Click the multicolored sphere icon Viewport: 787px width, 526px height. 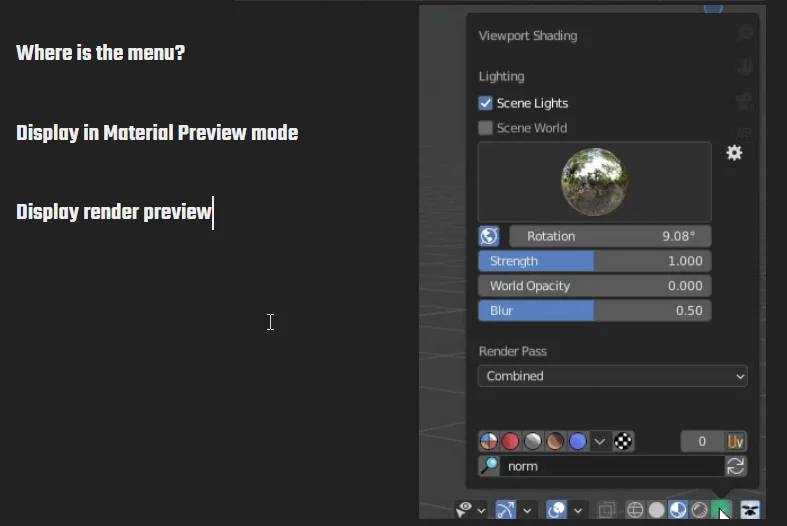pyautogui.click(x=489, y=442)
